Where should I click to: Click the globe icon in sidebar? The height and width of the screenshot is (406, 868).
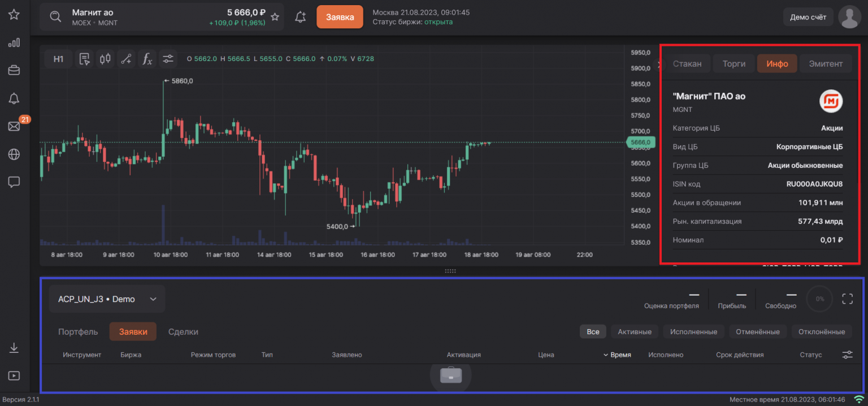(x=14, y=154)
